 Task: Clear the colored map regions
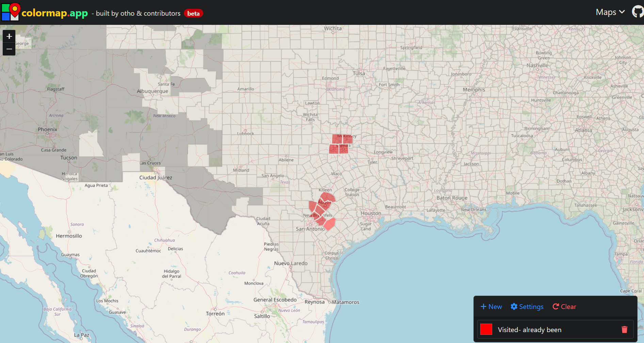pos(564,307)
